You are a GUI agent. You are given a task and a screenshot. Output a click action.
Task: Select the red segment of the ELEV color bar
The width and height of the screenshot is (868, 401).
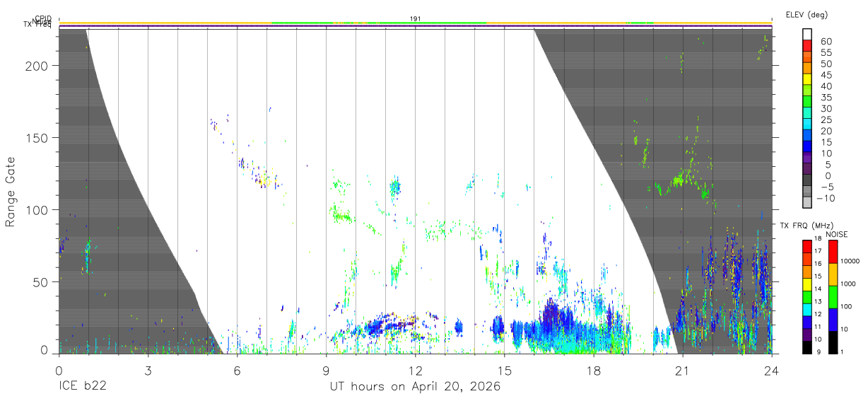807,45
